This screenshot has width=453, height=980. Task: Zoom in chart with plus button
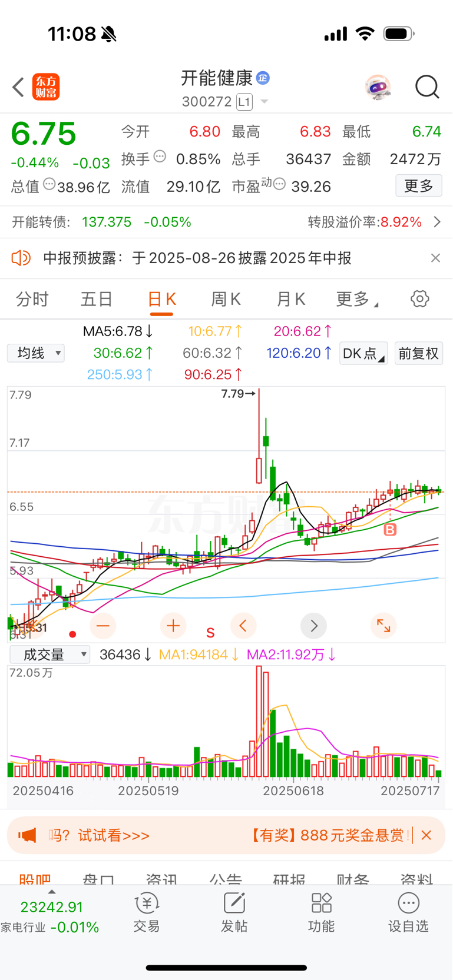point(173,626)
